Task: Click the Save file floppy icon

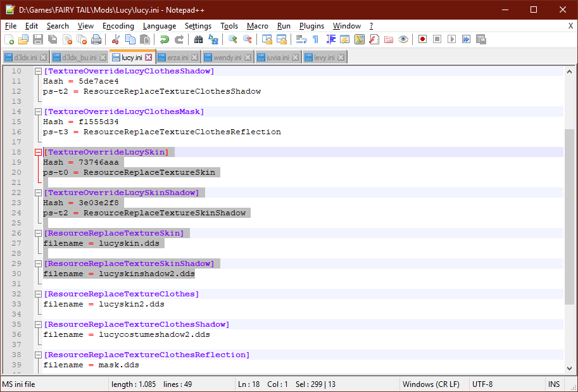Action: click(x=38, y=39)
